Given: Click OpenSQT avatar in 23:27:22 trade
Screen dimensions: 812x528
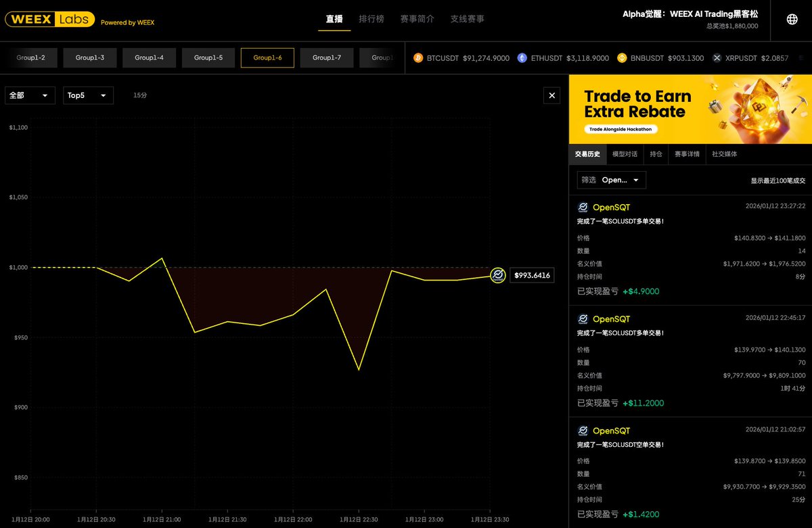Looking at the screenshot, I should tap(583, 207).
